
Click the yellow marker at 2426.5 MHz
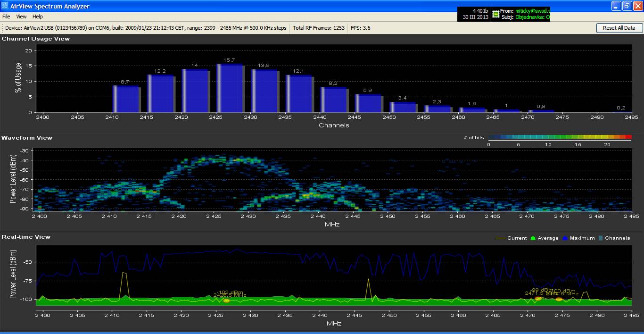coord(226,301)
